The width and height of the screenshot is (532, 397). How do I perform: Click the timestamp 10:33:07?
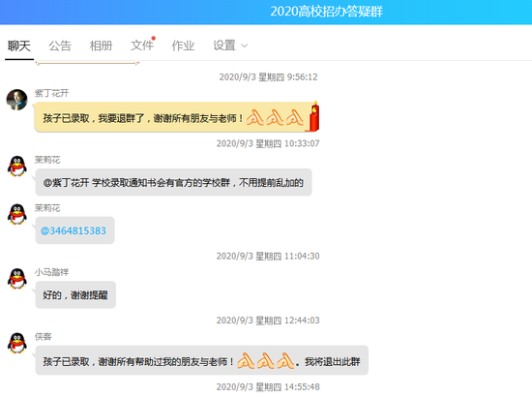click(268, 143)
